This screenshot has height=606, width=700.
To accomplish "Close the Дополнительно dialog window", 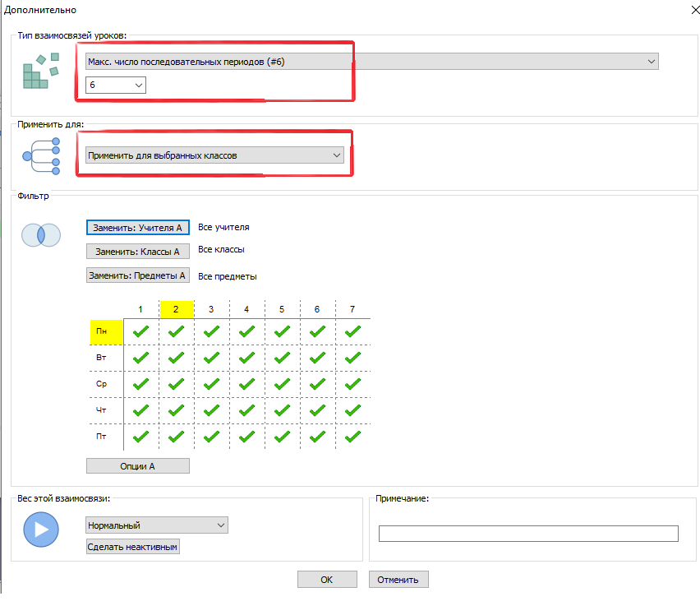I will (x=686, y=9).
